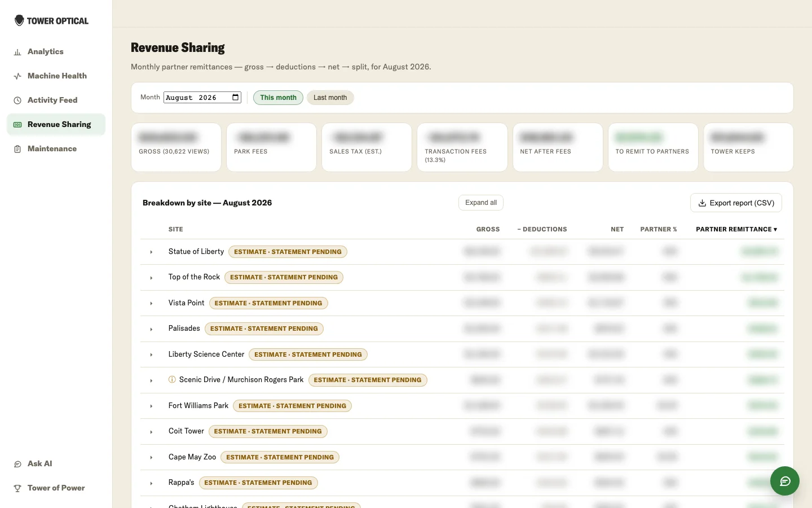Expand the Statue of Liberty row
812x508 pixels.
[151, 252]
